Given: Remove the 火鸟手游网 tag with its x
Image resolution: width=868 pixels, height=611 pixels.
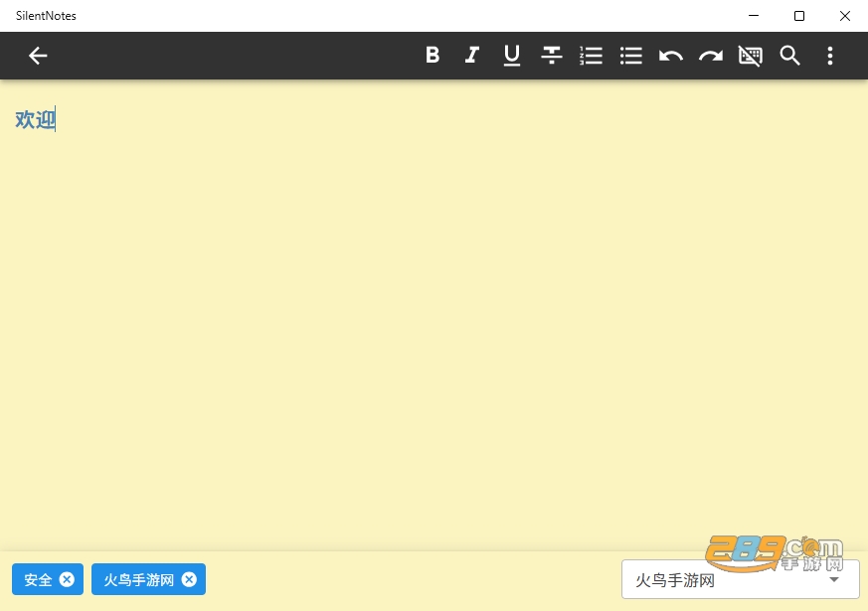Looking at the screenshot, I should [189, 579].
